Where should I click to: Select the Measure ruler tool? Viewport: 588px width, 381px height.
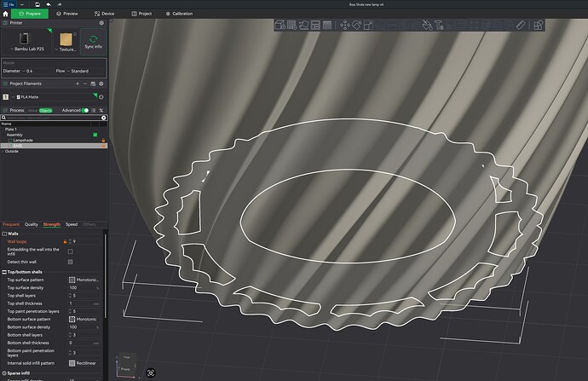[521, 25]
